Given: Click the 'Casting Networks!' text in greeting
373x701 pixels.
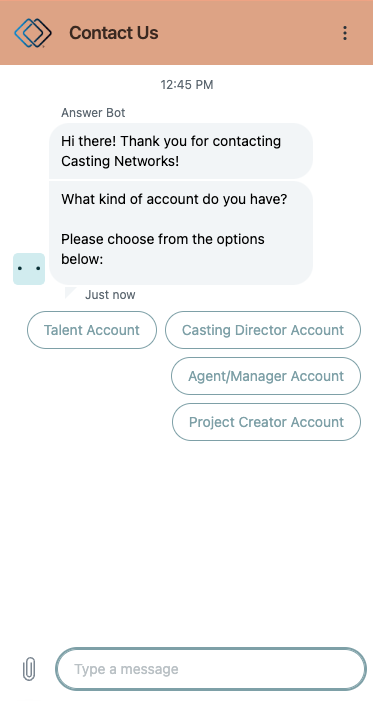Looking at the screenshot, I should [120, 161].
